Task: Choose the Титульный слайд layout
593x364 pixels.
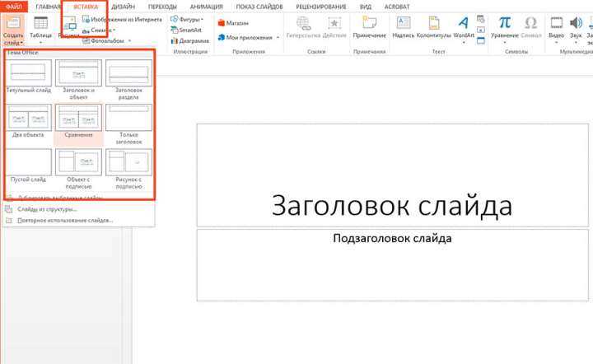Action: click(x=28, y=77)
